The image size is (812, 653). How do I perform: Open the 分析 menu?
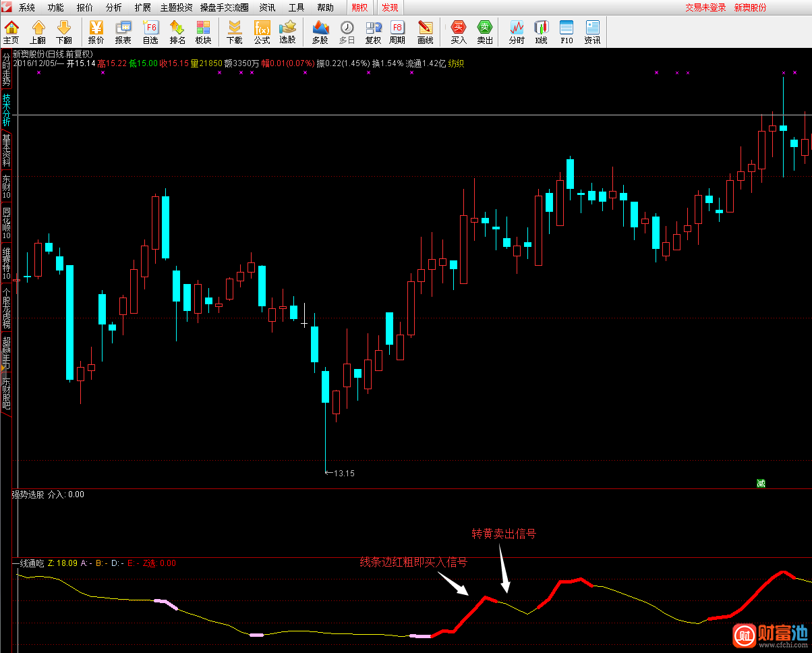(114, 7)
